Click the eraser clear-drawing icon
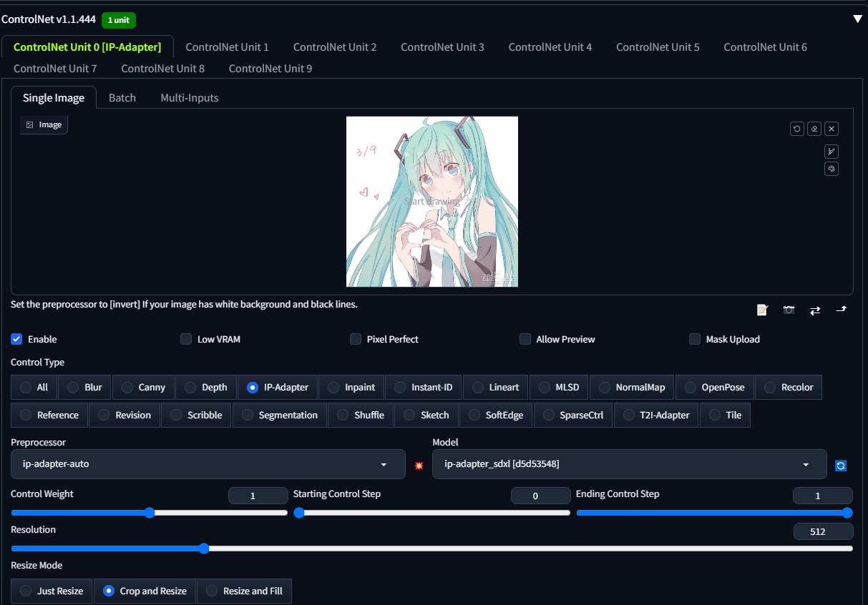 [x=814, y=129]
